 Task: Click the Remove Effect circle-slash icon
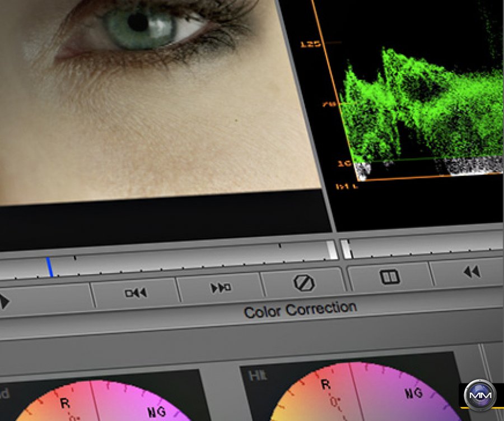tap(304, 283)
